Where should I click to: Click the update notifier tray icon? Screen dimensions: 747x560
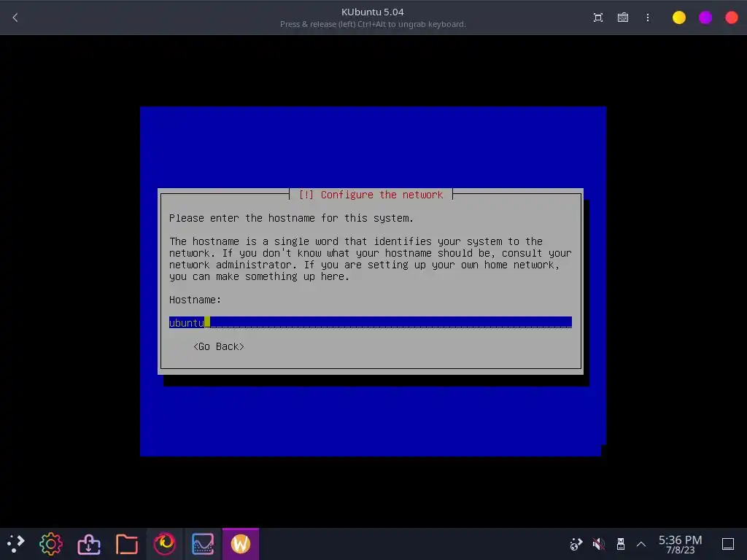[x=576, y=544]
